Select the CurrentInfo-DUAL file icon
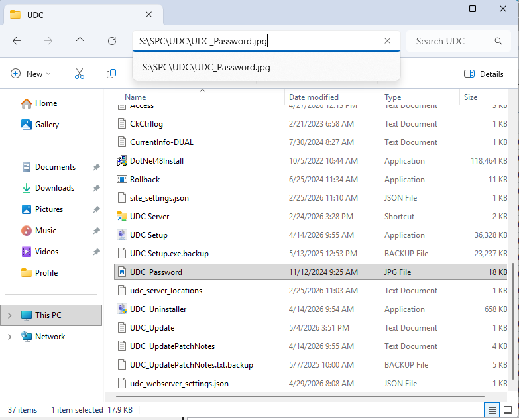Image resolution: width=519 pixels, height=420 pixels. [122, 142]
